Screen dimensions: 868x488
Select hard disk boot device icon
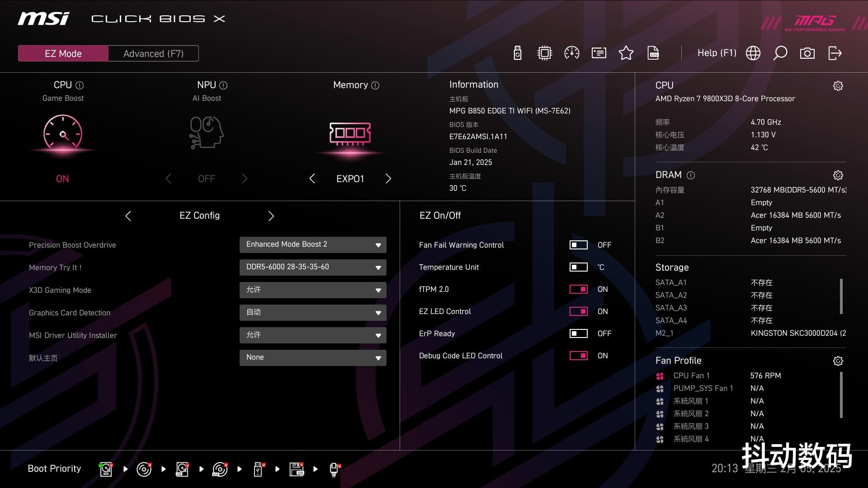[x=106, y=469]
